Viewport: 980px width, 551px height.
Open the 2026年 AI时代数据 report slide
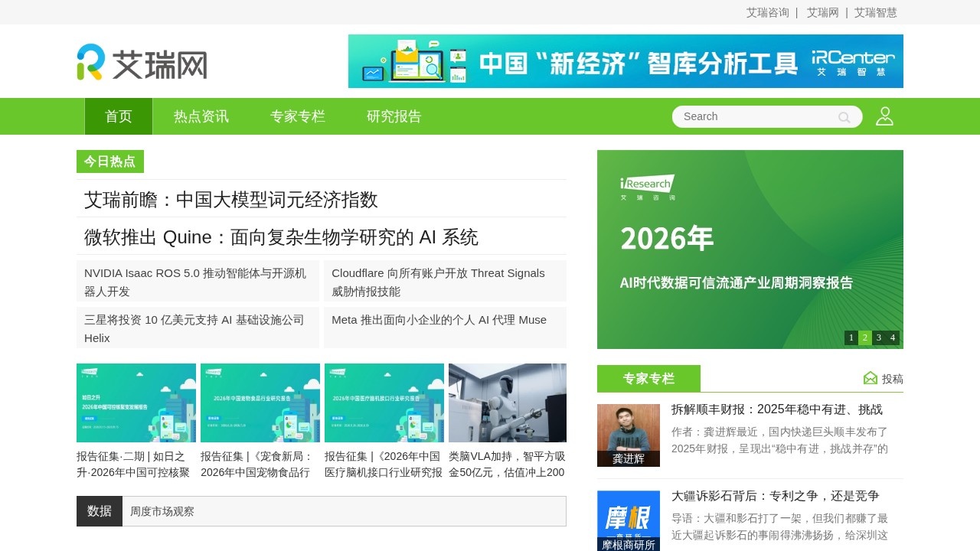pos(750,249)
